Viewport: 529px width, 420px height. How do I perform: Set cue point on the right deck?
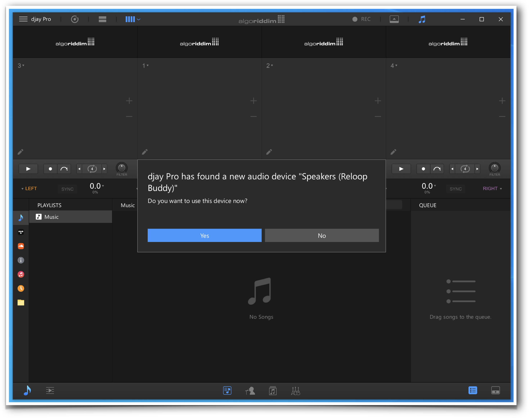423,169
